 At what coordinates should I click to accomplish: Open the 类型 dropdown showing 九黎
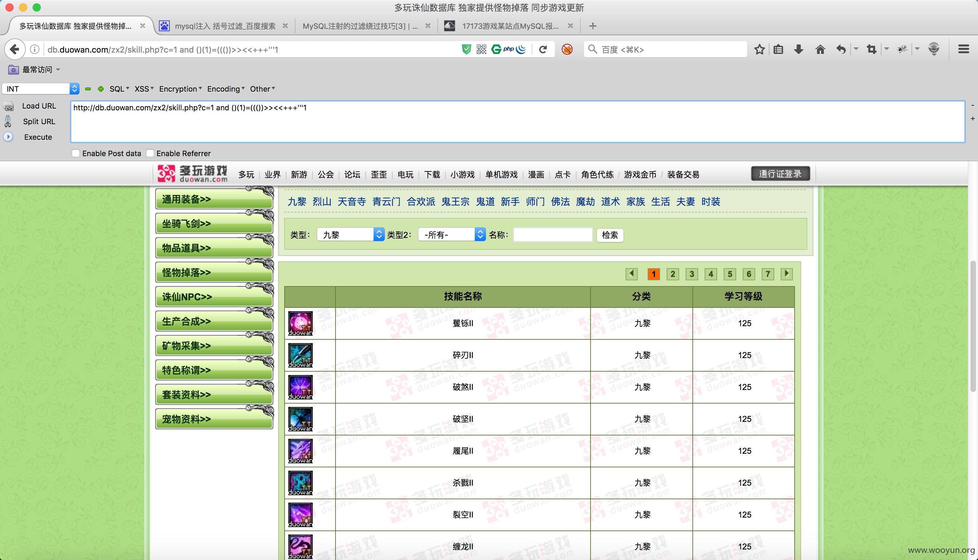tap(350, 235)
